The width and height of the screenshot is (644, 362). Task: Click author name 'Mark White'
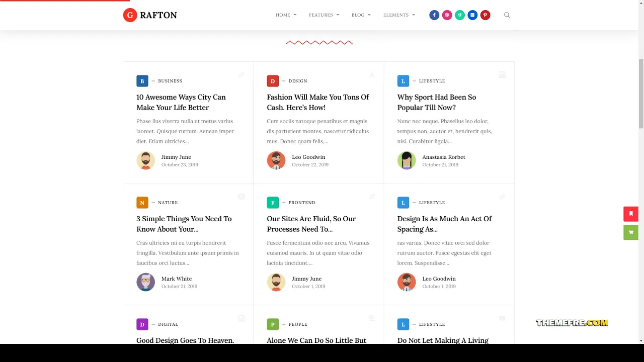click(x=177, y=279)
